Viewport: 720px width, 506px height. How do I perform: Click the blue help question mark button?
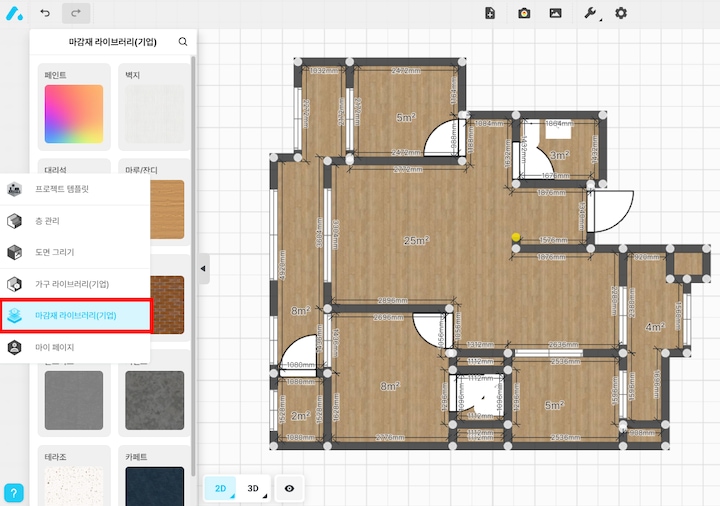click(x=14, y=493)
